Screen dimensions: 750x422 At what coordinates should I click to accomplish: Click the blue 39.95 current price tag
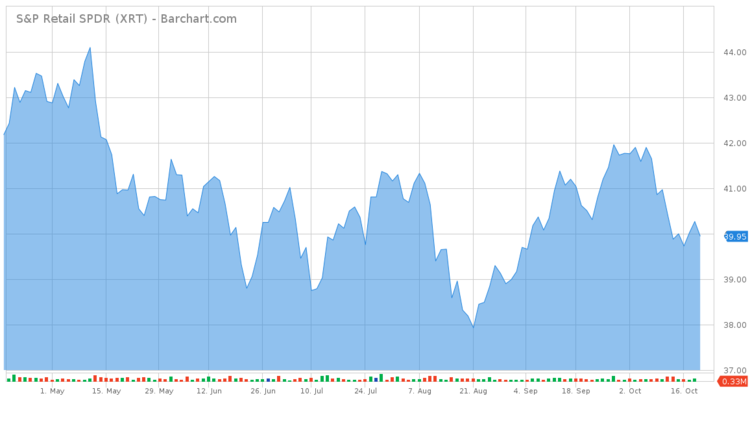click(735, 237)
